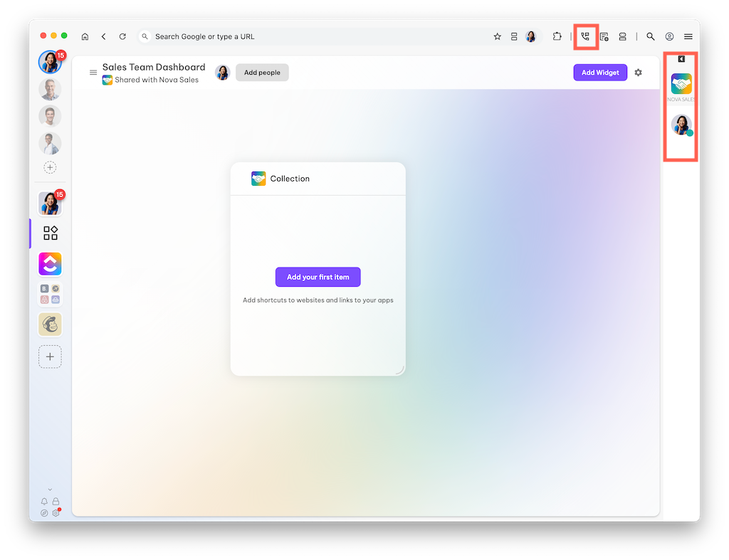This screenshot has width=729, height=560.
Task: Reload the page with the refresh icon
Action: click(122, 37)
